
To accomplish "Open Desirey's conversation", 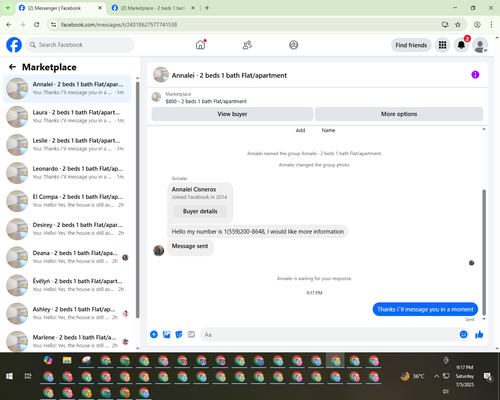I will 67,229.
